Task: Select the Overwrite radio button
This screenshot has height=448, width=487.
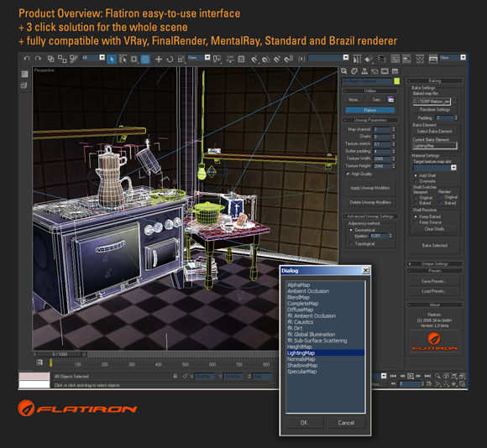Action: (x=416, y=181)
